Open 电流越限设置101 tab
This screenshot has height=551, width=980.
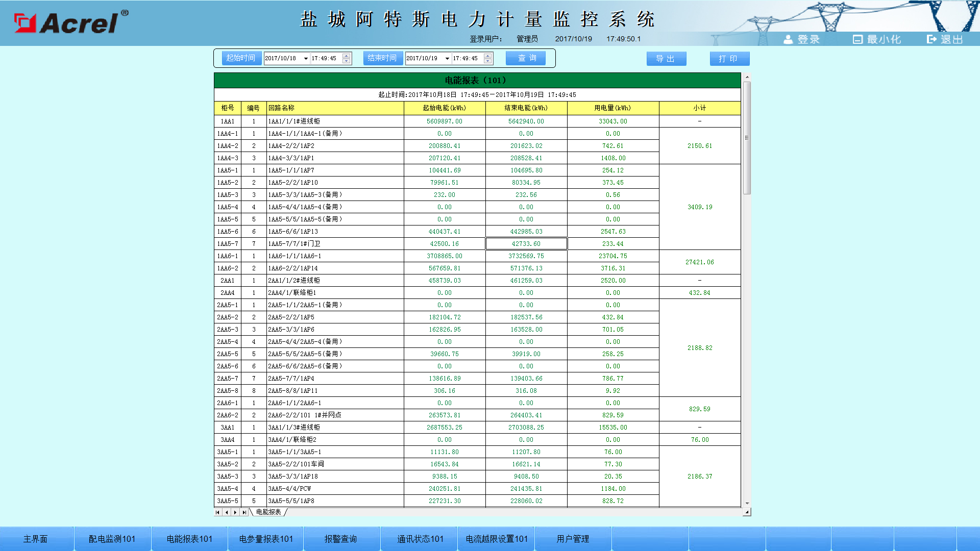pyautogui.click(x=497, y=539)
